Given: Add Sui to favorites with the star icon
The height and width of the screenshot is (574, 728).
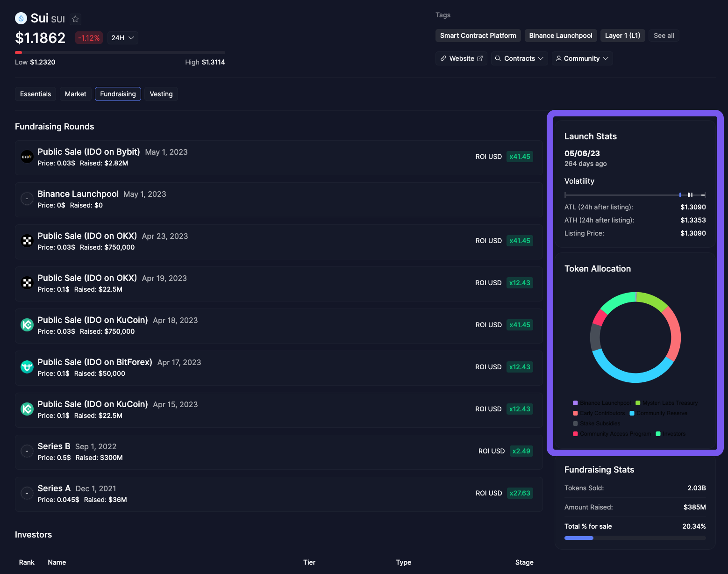Looking at the screenshot, I should 75,19.
